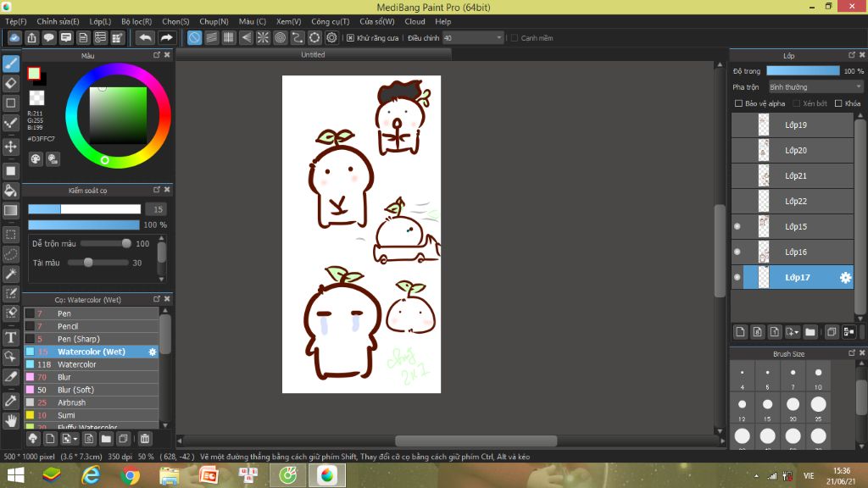Open the Chỉnh sửa(E) menu
The image size is (868, 488).
click(58, 21)
